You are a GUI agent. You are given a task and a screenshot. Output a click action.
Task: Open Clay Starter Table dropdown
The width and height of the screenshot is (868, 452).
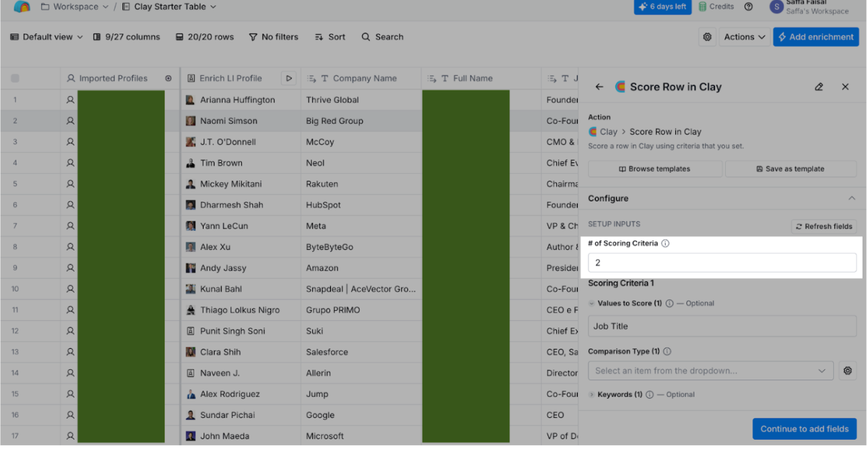169,7
